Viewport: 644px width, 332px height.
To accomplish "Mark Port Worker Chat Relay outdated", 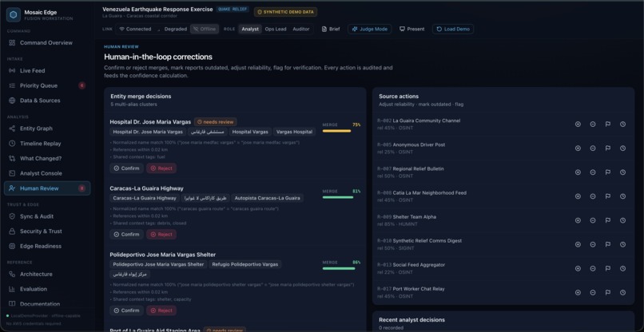I will pos(622,293).
